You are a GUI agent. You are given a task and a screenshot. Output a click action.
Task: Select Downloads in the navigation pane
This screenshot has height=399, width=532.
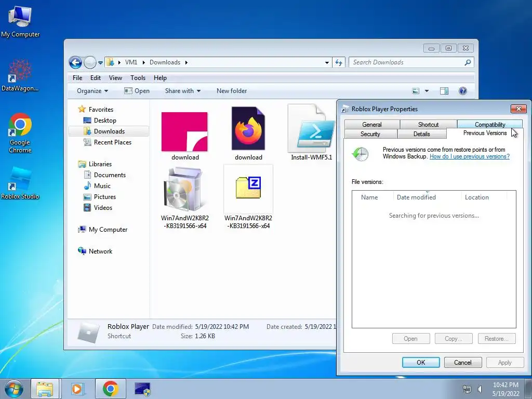pos(109,131)
